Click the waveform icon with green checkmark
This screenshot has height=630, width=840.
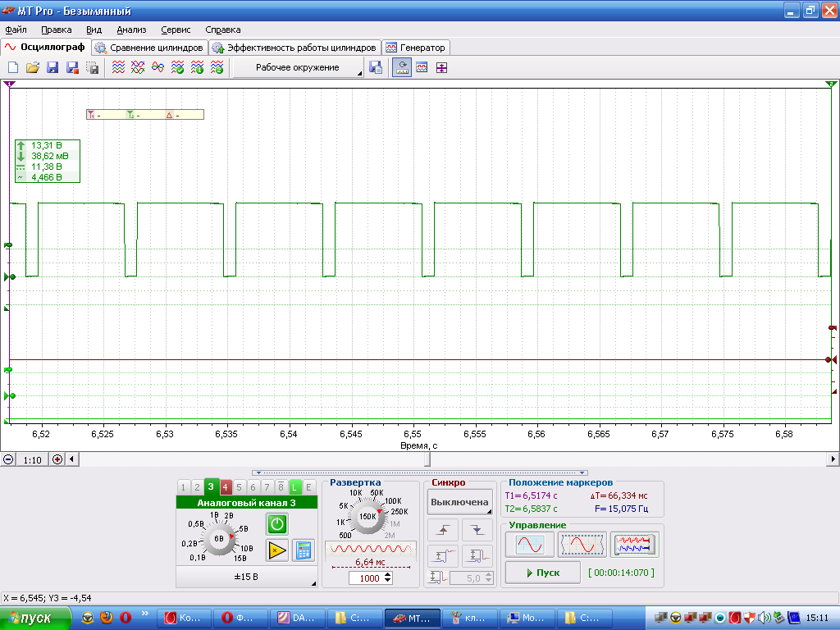tap(177, 67)
